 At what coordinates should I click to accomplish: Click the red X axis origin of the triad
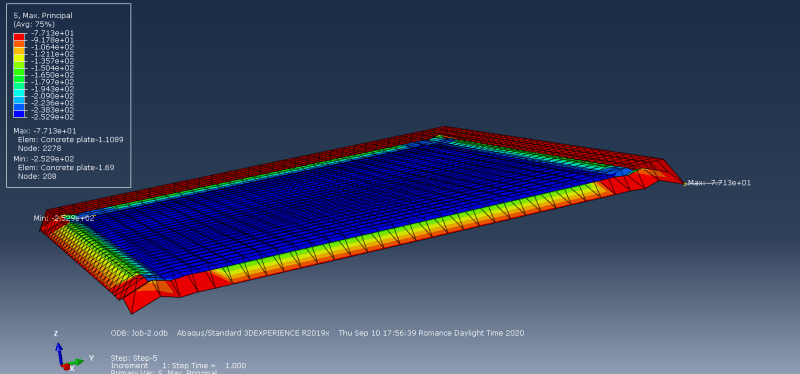tap(66, 367)
